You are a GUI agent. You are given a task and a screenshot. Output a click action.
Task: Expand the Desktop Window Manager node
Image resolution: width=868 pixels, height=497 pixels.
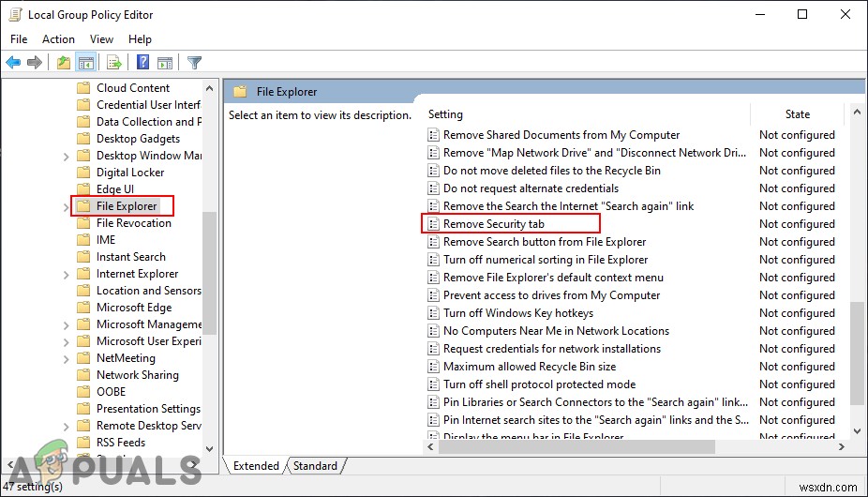(66, 157)
